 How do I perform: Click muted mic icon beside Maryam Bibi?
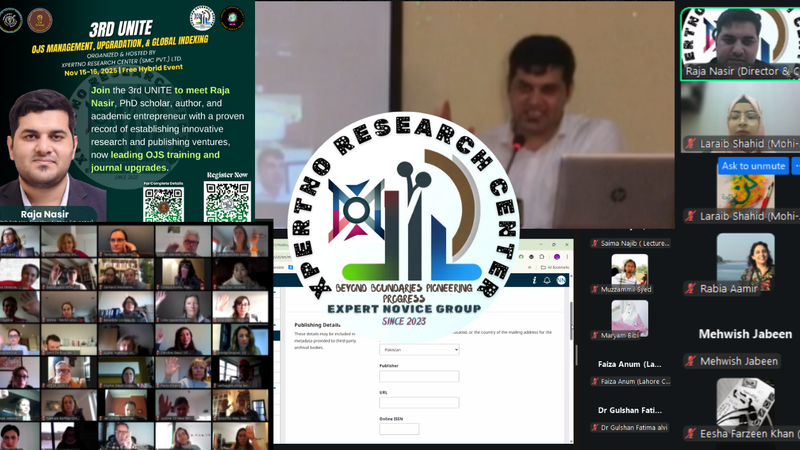594,335
